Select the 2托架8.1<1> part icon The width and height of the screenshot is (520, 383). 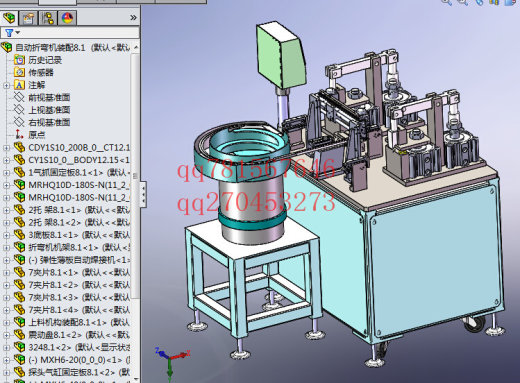(x=19, y=210)
